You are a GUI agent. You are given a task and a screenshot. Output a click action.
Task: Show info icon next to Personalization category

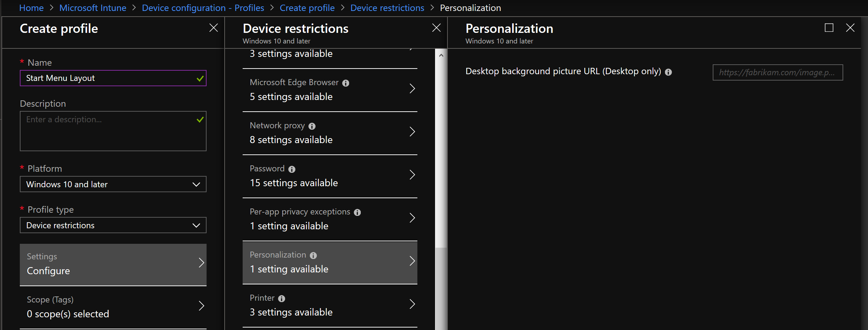pos(313,255)
